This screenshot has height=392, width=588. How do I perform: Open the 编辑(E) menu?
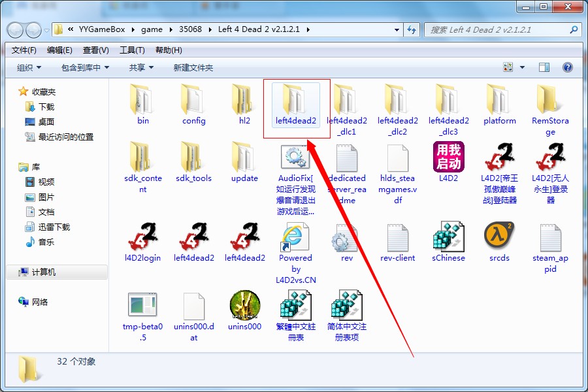tap(59, 50)
